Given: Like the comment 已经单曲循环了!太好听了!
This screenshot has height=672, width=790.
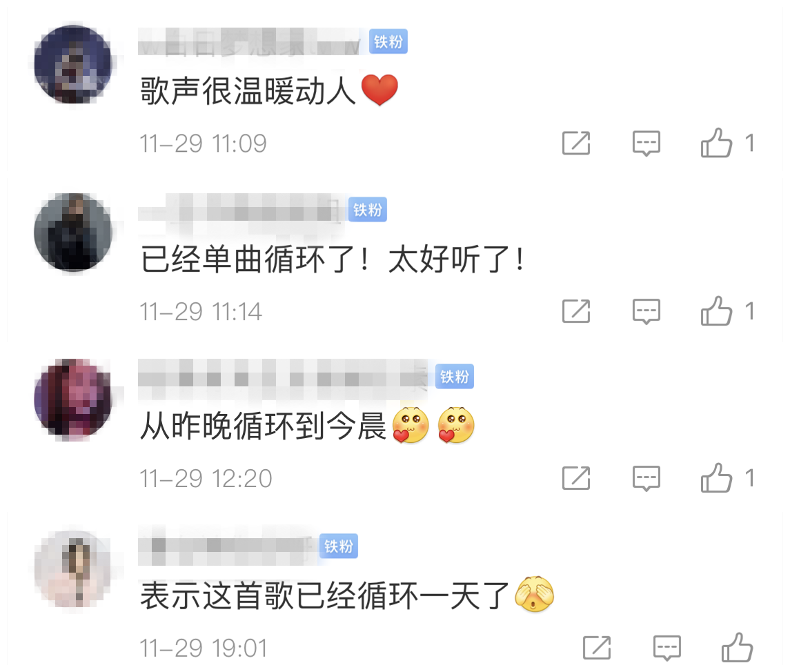Looking at the screenshot, I should click(716, 310).
